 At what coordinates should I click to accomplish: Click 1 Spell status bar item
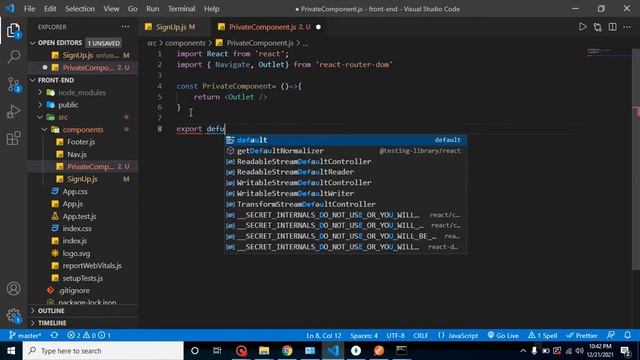543,336
